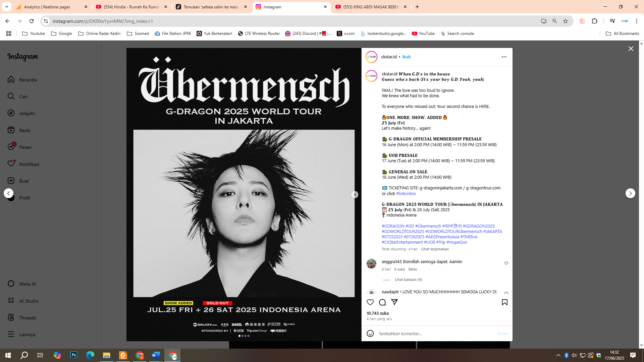Open post options three-dot menu
Image resolution: width=644 pixels, height=362 pixels.
coord(504,57)
